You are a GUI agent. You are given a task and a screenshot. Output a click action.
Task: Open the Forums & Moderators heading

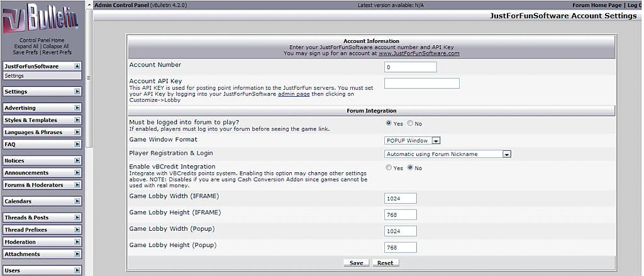tap(34, 185)
